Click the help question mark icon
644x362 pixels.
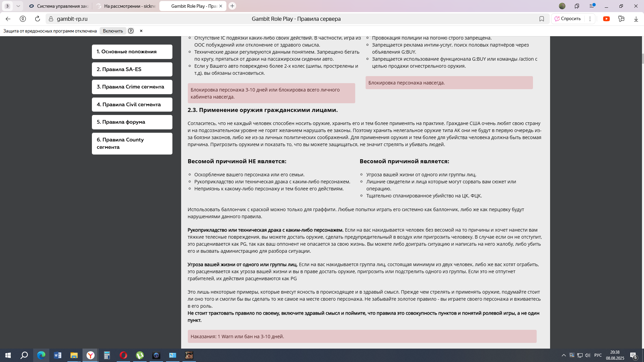[x=131, y=31]
